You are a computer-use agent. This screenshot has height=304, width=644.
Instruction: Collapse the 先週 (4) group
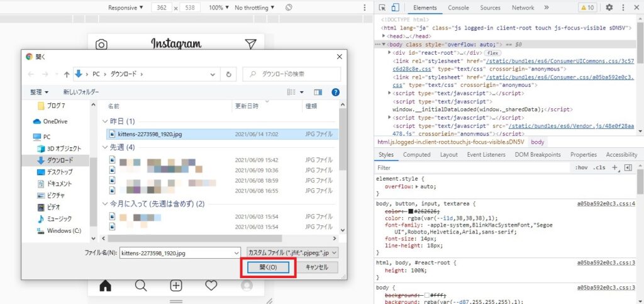click(105, 147)
